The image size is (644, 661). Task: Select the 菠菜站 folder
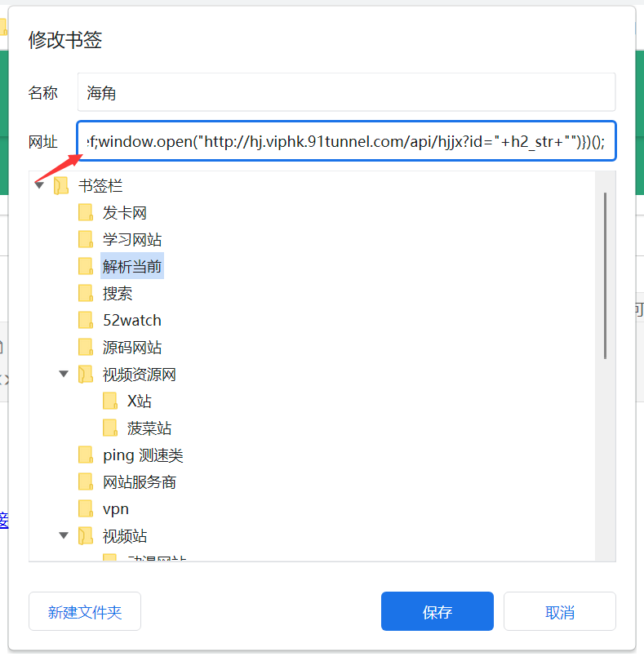click(149, 428)
